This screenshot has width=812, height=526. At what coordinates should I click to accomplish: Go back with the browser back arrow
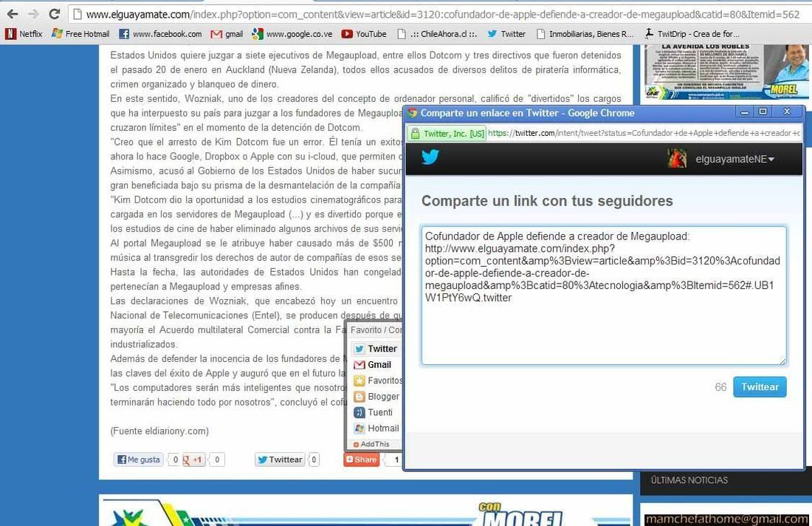click(13, 14)
